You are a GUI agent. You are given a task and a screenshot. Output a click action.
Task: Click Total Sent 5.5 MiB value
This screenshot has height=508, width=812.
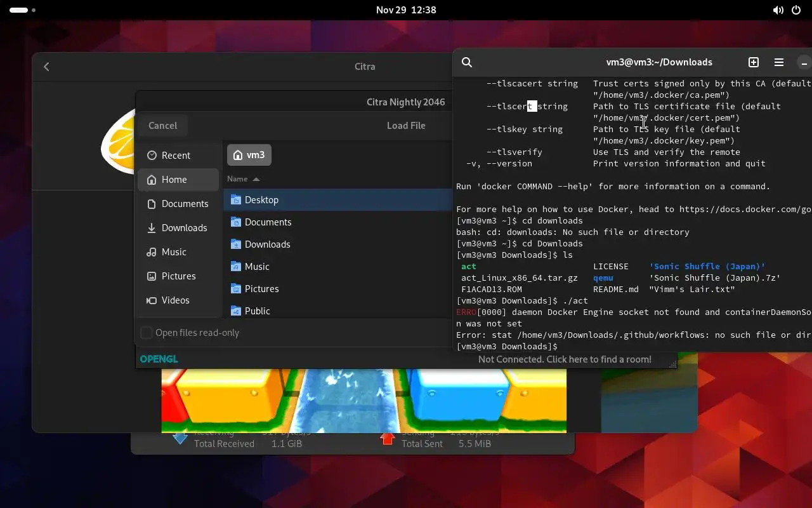tap(475, 444)
